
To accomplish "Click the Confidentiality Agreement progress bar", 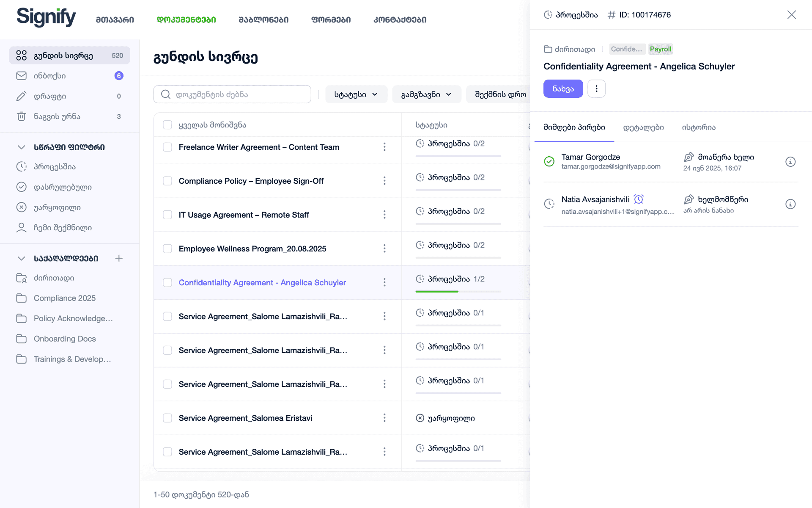I will pyautogui.click(x=458, y=291).
